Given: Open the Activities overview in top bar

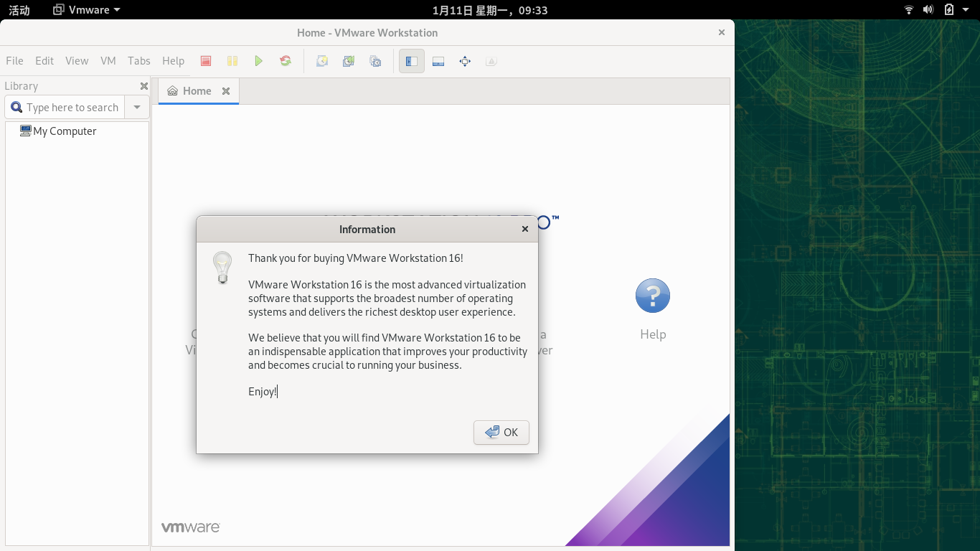Looking at the screenshot, I should 19,10.
